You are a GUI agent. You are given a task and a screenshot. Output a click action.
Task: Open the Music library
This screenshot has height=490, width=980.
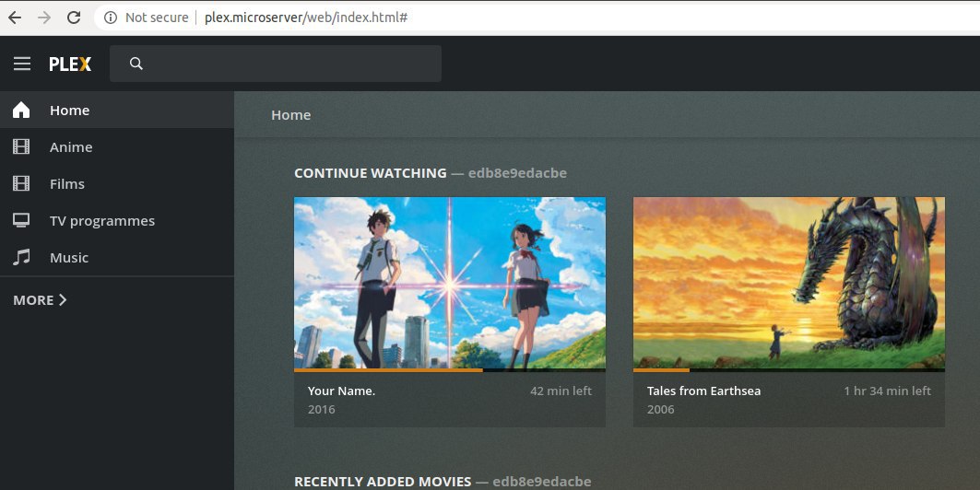(x=117, y=257)
